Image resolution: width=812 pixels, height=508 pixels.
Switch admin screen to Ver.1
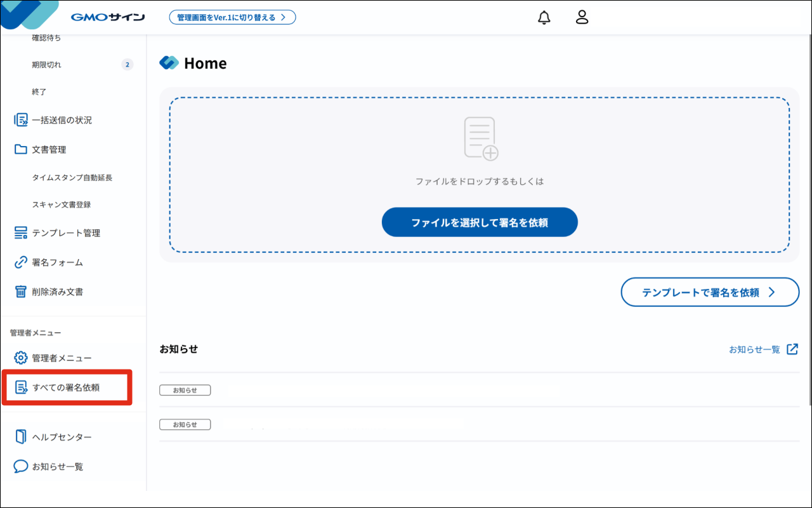[232, 17]
